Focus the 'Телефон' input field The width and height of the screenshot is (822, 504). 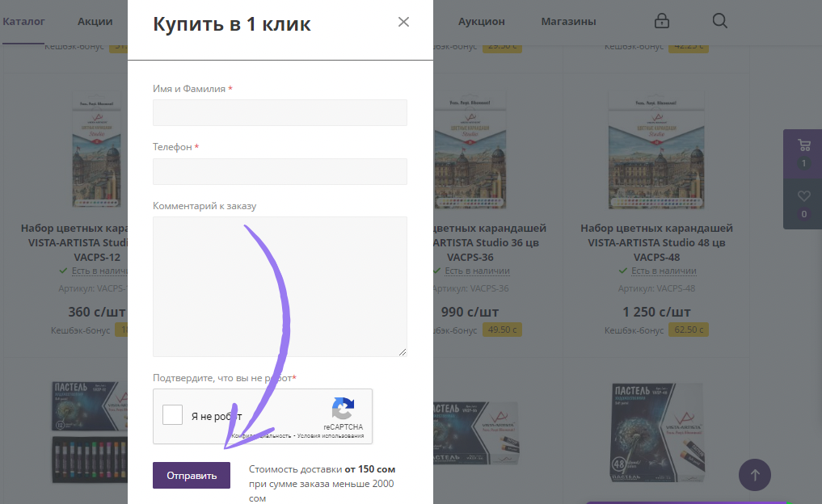(280, 172)
